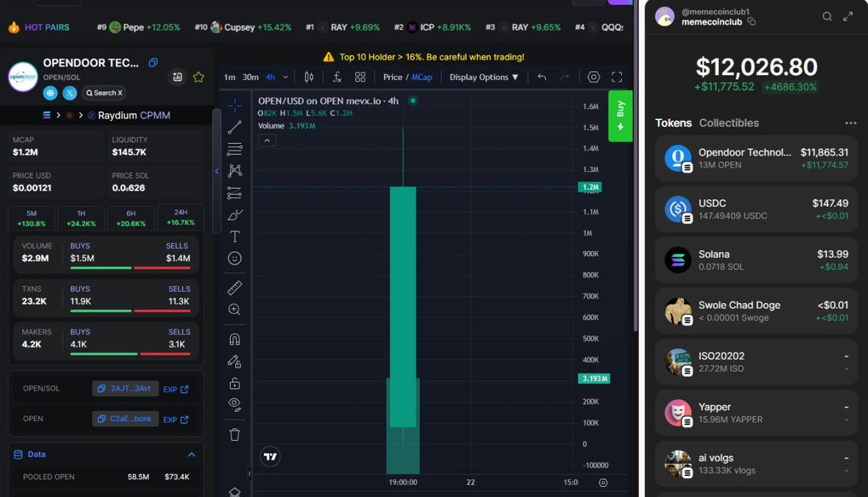Open the Display Options dropdown
Image resolution: width=868 pixels, height=497 pixels.
[x=484, y=77]
